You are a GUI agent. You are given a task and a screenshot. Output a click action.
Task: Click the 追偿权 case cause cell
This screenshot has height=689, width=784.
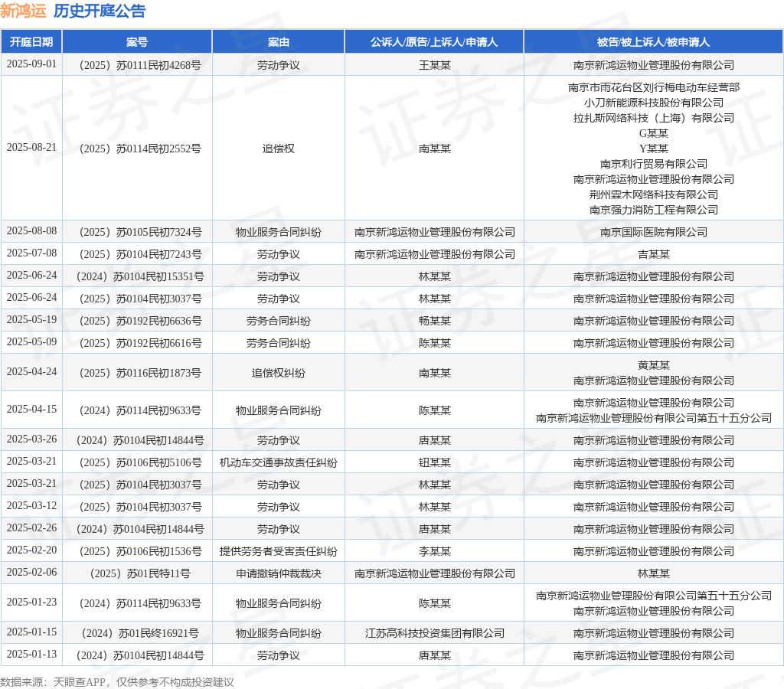pyautogui.click(x=279, y=149)
